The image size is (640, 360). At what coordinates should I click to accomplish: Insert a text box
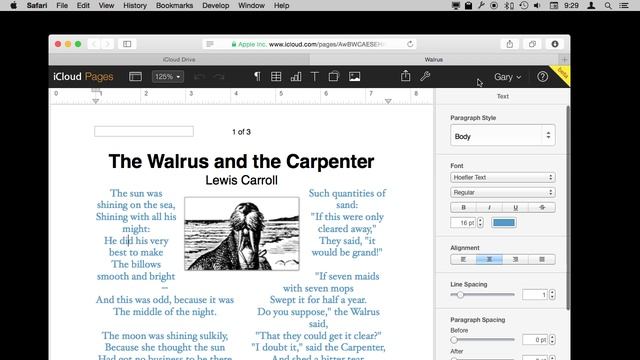click(x=314, y=77)
